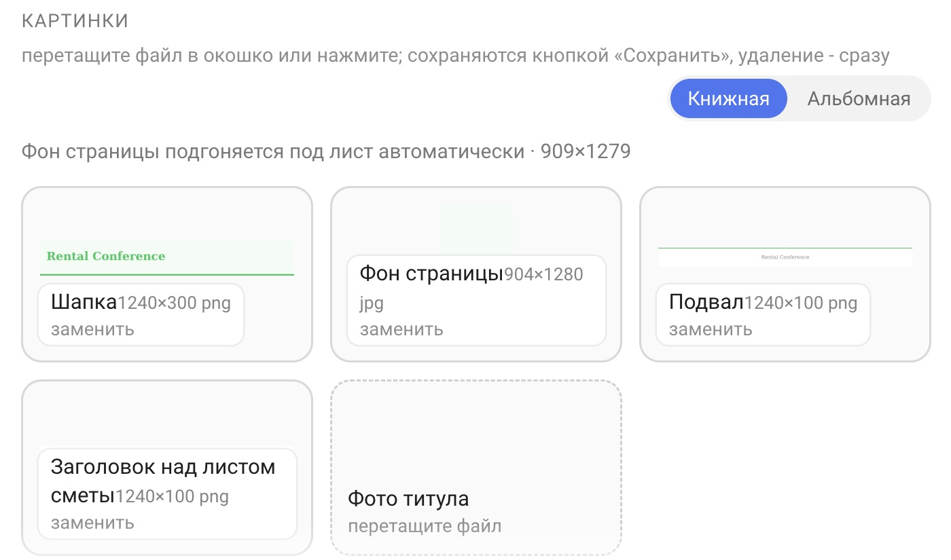Click the Rental Conference header image preview in Шапка
Viewport: 951px width, 560px height.
coord(167,257)
